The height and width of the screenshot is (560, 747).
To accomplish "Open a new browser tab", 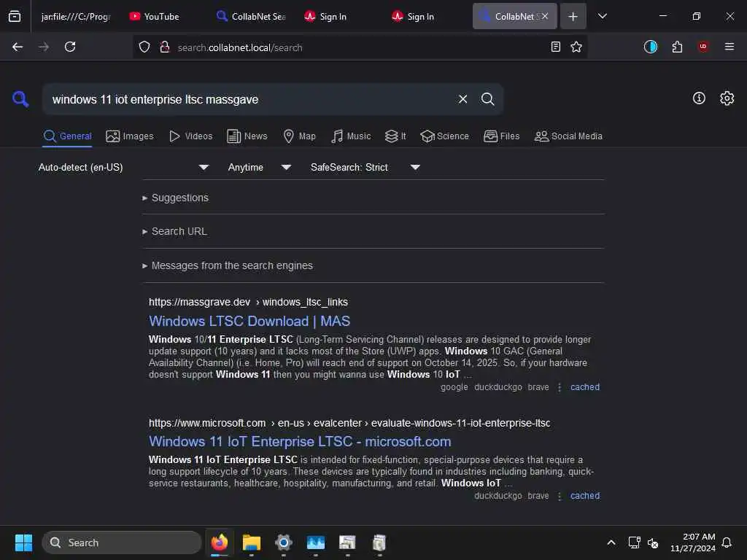I will 573,16.
